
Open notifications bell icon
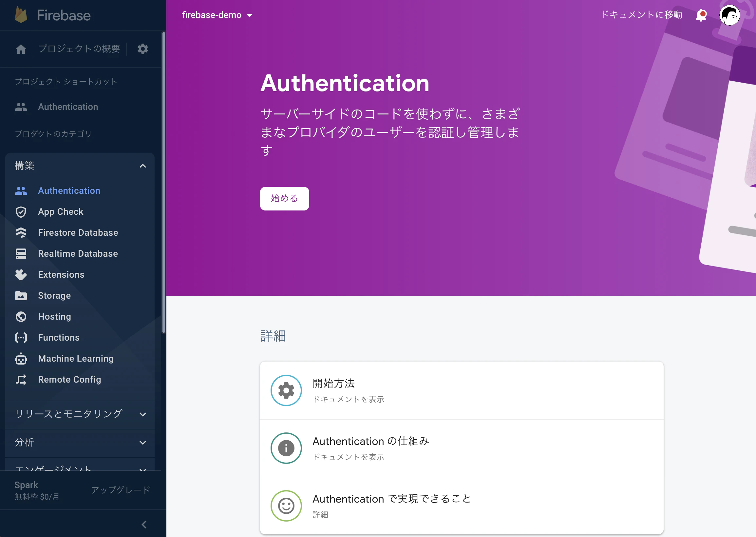point(701,15)
